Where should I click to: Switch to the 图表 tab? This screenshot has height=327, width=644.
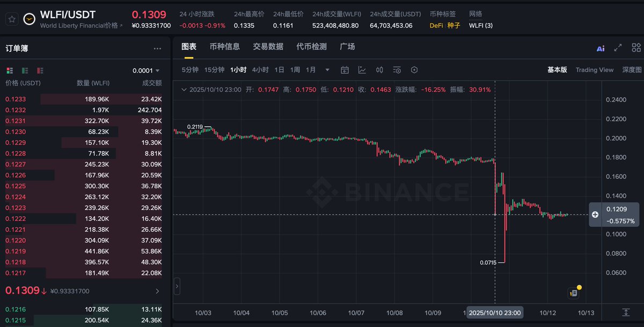[189, 47]
